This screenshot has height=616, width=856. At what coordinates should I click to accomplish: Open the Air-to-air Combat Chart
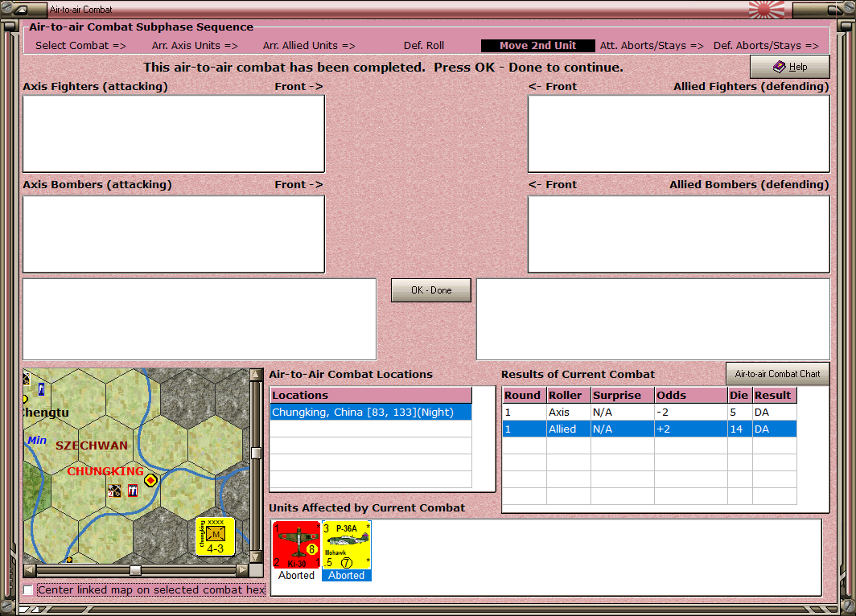coord(777,374)
